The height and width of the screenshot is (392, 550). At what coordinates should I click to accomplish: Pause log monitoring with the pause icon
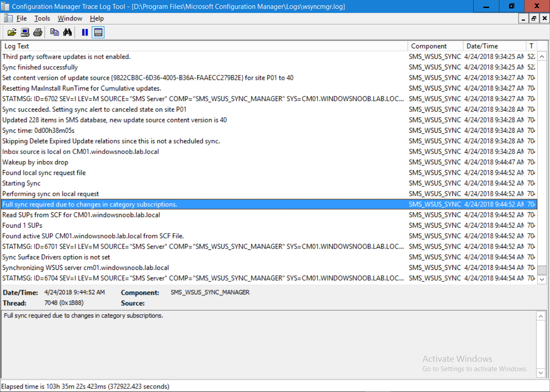85,32
